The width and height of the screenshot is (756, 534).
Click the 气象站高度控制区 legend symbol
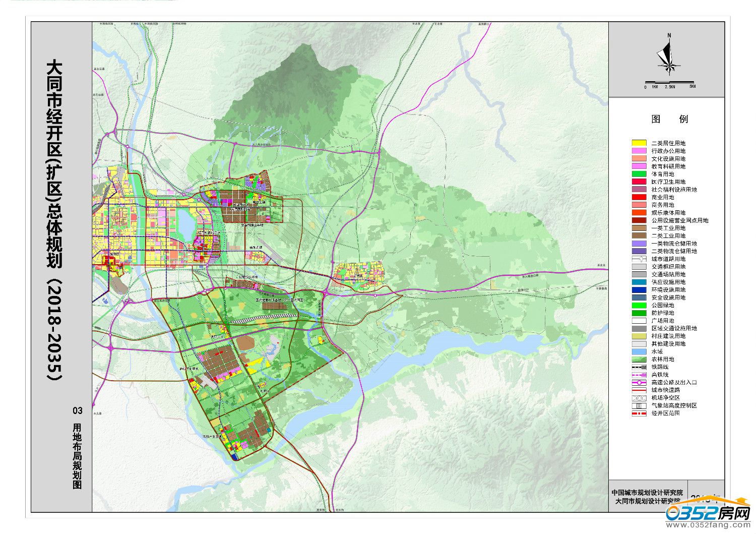[639, 405]
